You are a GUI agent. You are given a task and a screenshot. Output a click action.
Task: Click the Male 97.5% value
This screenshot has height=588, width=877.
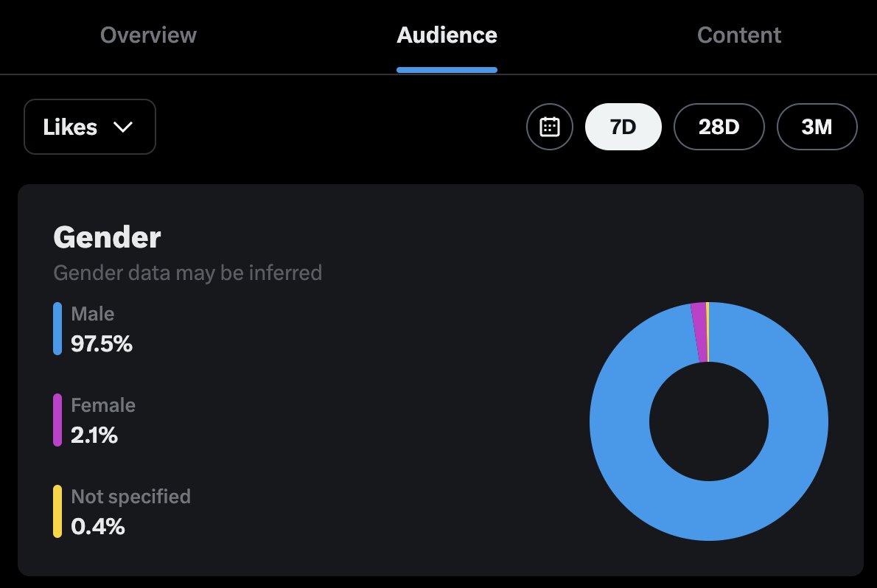[x=101, y=343]
